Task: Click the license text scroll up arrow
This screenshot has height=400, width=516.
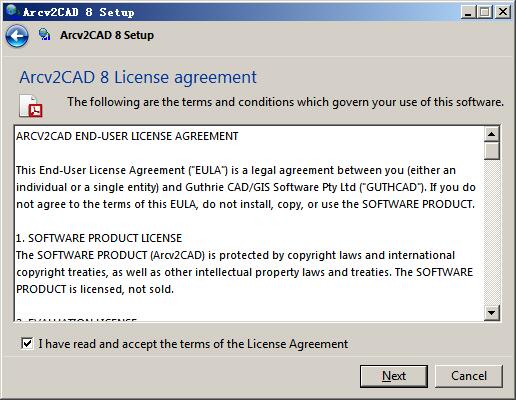Action: click(491, 134)
